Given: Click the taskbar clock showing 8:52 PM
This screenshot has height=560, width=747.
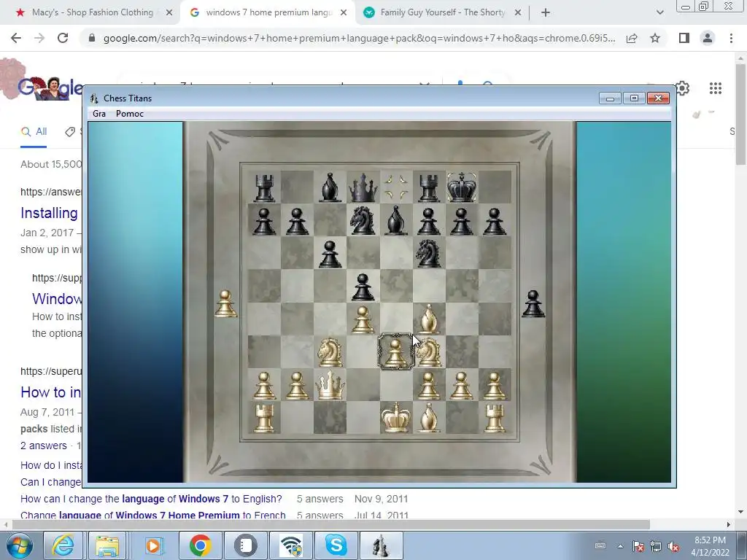Looking at the screenshot, I should (x=710, y=546).
